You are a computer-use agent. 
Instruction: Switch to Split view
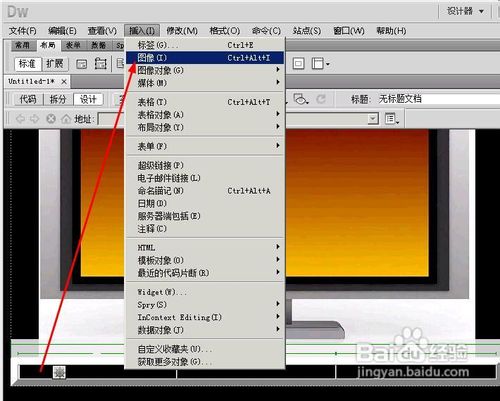[x=58, y=99]
